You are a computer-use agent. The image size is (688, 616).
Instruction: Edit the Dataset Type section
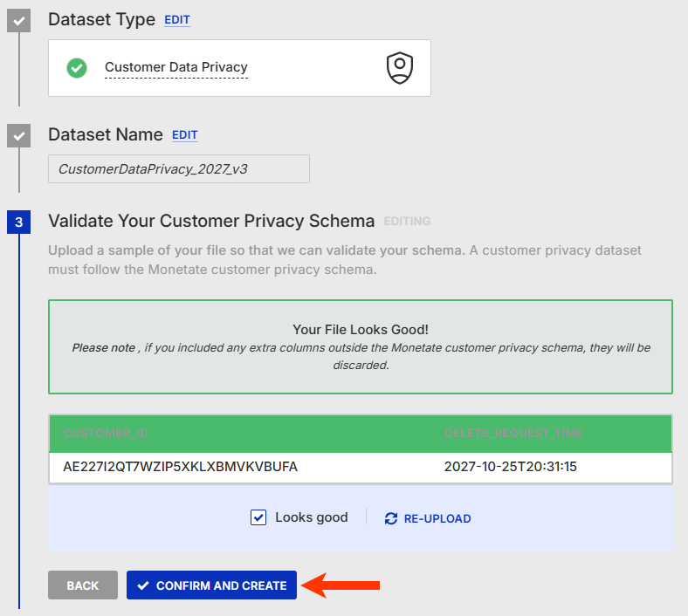tap(177, 20)
